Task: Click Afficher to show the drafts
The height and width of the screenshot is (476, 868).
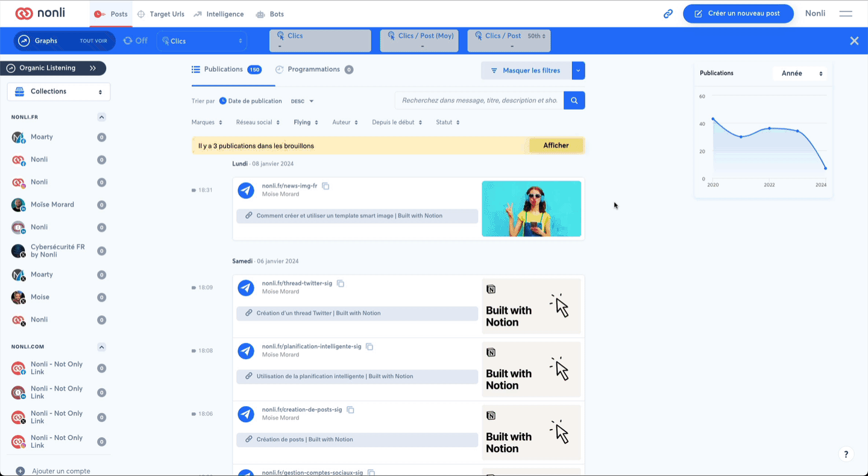Action: (x=556, y=146)
